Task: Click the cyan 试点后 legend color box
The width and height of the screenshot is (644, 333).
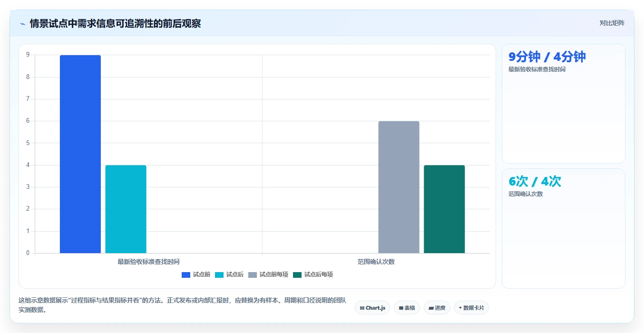Action: [x=219, y=274]
